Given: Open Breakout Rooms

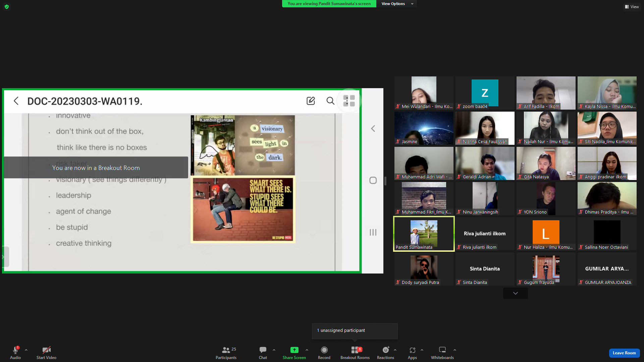Looking at the screenshot, I should click(x=355, y=353).
